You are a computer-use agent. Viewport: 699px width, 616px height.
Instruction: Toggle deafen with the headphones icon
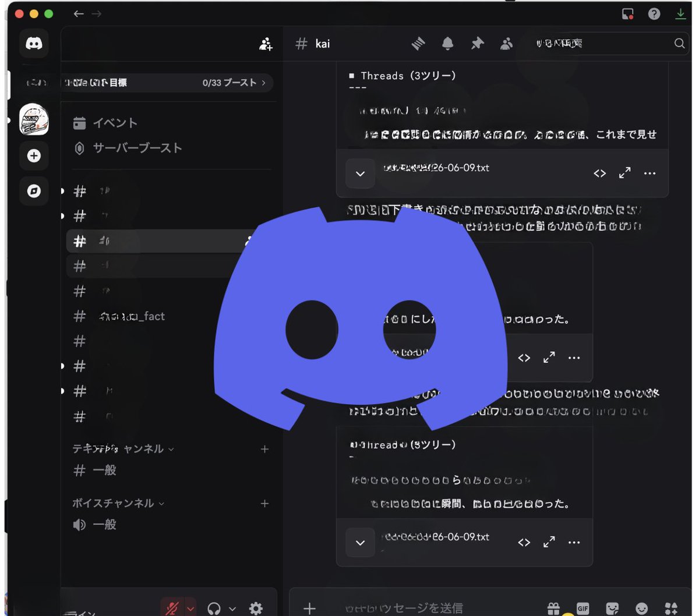pyautogui.click(x=214, y=608)
